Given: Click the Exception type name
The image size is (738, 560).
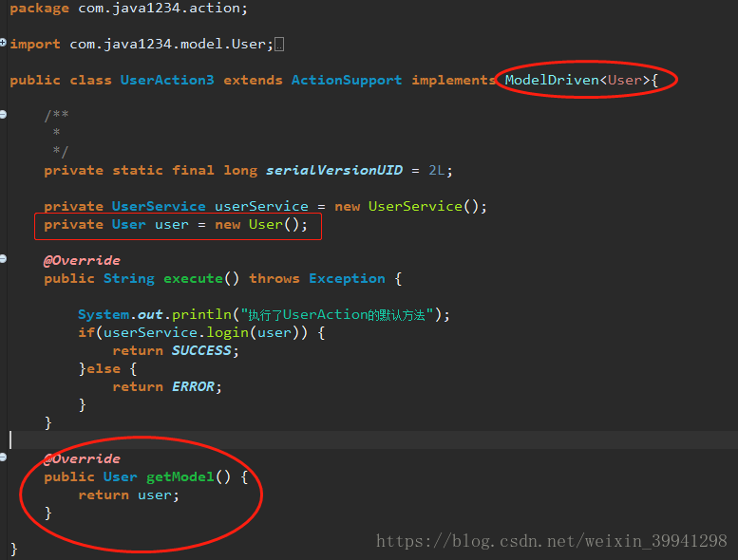Looking at the screenshot, I should click(x=347, y=278).
